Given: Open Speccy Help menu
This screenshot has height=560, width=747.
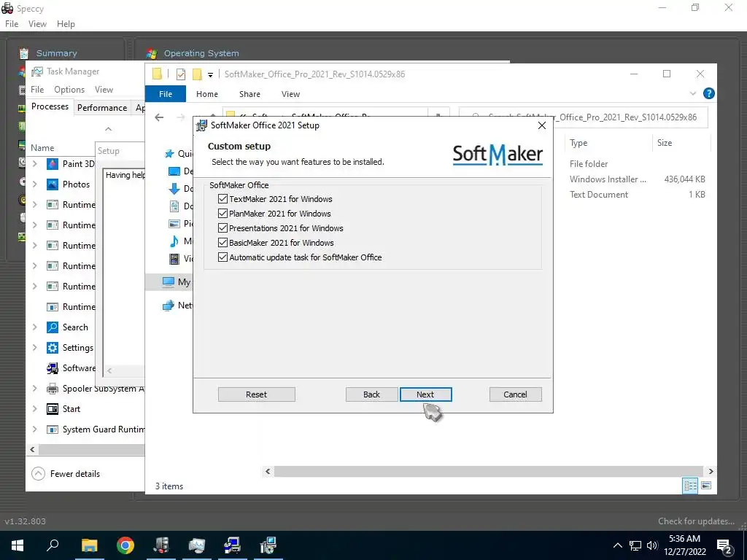Looking at the screenshot, I should click(66, 24).
